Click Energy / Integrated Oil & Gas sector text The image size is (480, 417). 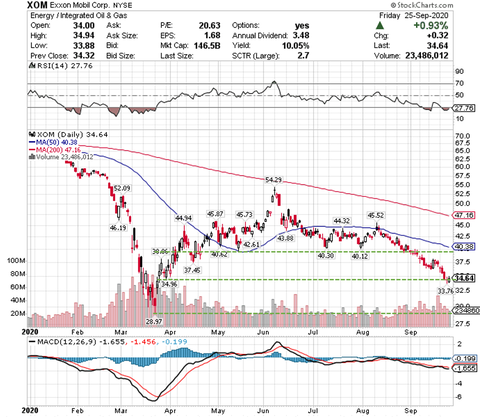pos(79,16)
